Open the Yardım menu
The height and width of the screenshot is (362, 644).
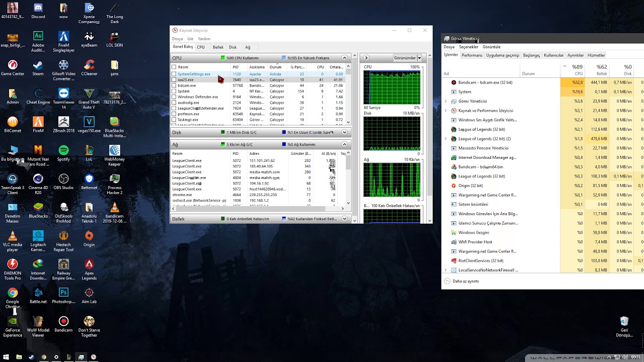(x=204, y=39)
